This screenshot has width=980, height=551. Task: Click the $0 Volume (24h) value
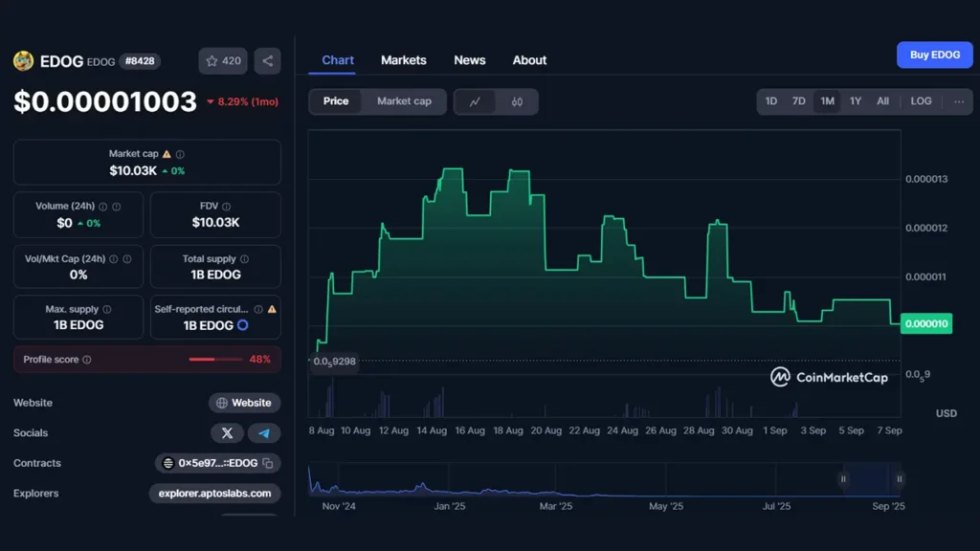pos(64,223)
